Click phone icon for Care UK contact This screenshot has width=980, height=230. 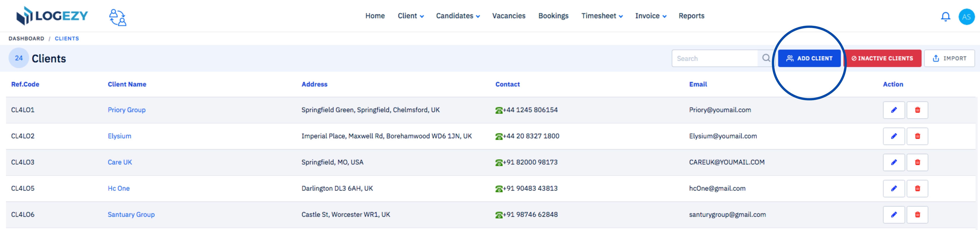click(x=499, y=163)
